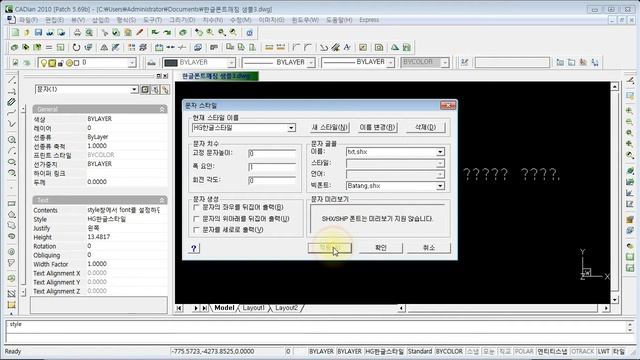Click the Fillet corner icon
The image size is (640, 360).
(x=308, y=47)
